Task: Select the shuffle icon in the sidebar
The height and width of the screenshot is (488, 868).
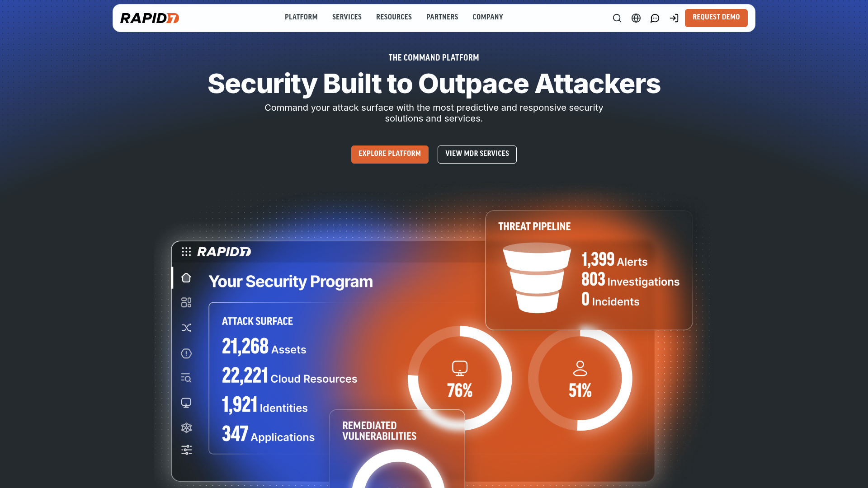Action: (x=186, y=328)
